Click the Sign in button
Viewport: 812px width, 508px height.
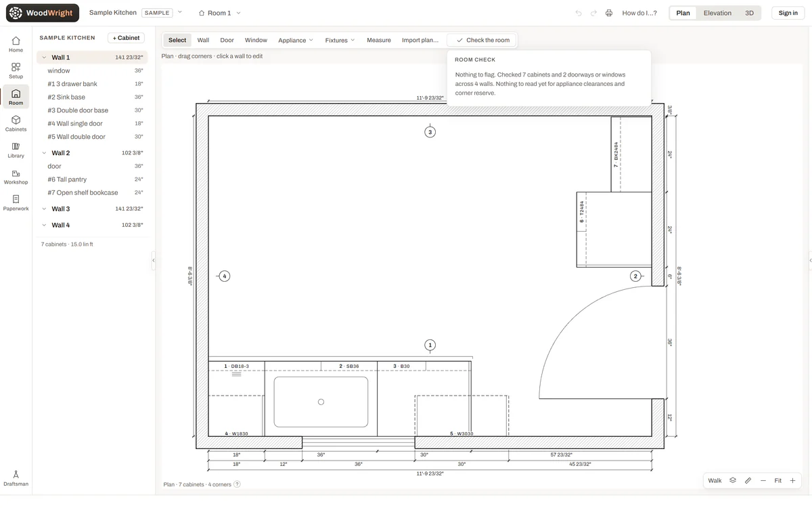[788, 13]
